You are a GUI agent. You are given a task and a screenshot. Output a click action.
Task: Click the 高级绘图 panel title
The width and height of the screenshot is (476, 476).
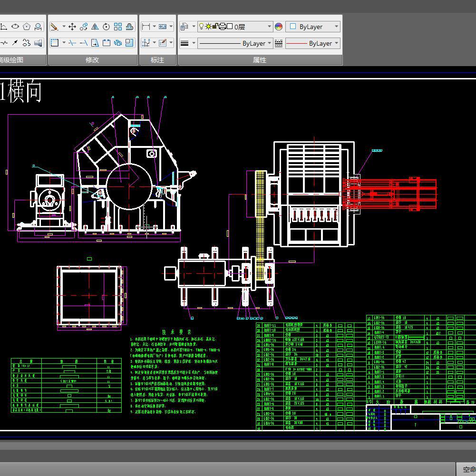tap(11, 60)
